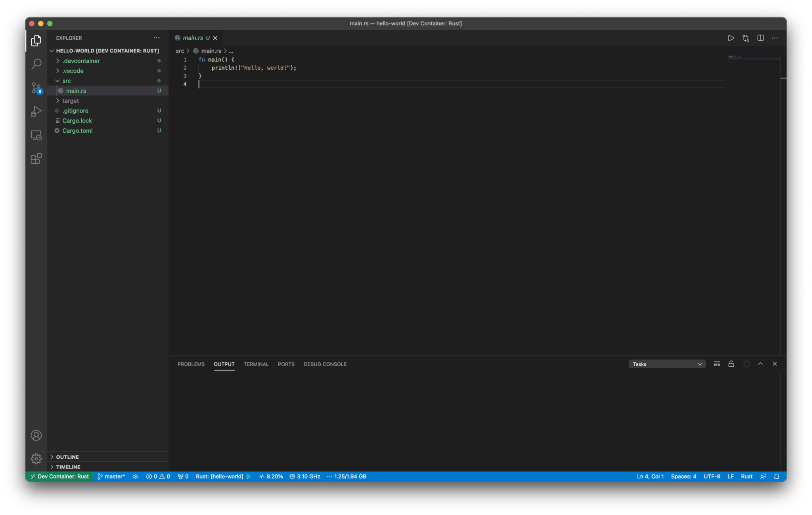
Task: Open the Extensions view
Action: pos(36,159)
